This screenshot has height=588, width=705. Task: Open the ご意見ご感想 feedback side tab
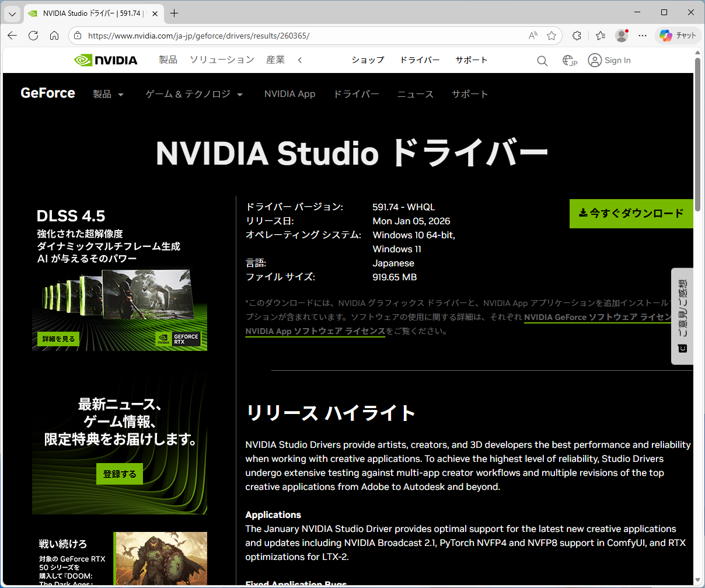click(x=682, y=316)
